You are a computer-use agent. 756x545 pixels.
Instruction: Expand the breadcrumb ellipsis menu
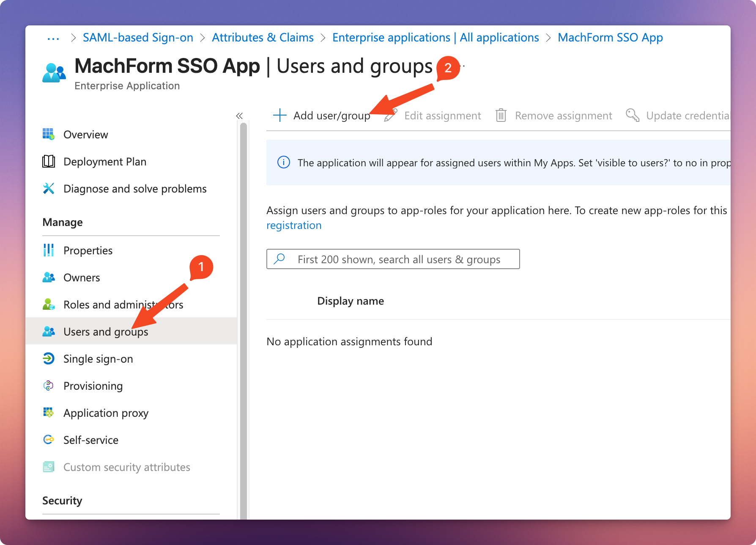tap(53, 38)
